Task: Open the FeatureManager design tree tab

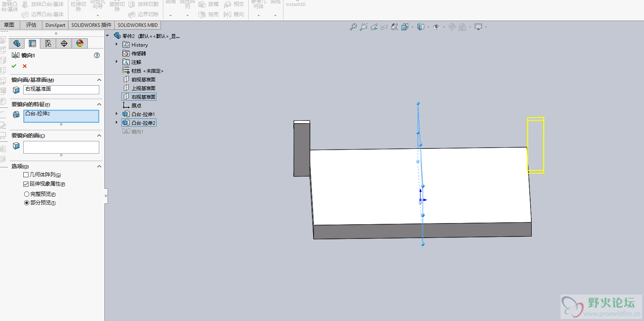Action: [x=17, y=43]
